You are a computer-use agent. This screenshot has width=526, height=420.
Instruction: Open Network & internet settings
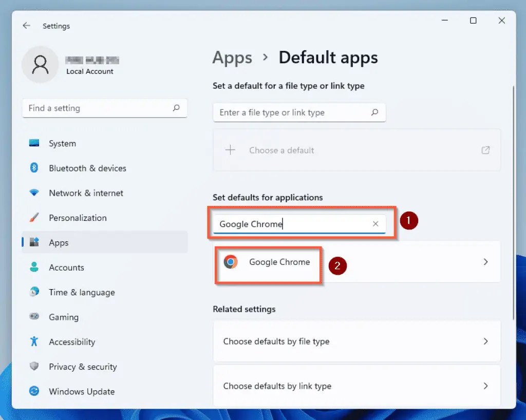coord(105,193)
